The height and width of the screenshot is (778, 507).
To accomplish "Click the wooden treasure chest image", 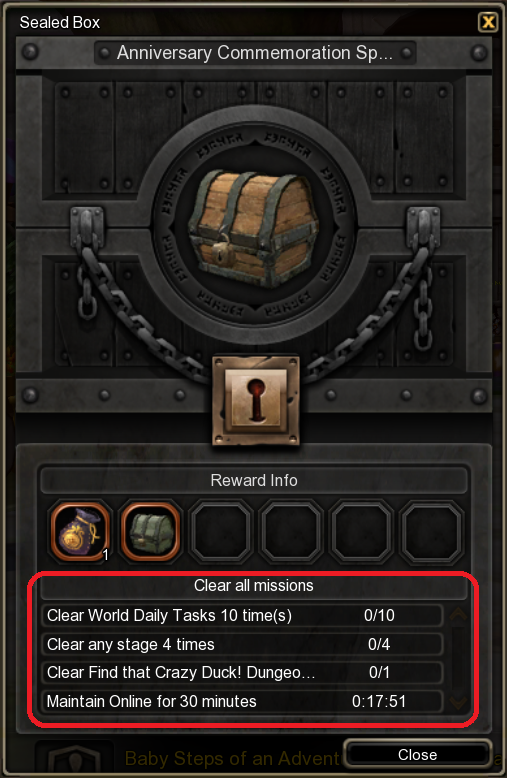I will (x=254, y=228).
